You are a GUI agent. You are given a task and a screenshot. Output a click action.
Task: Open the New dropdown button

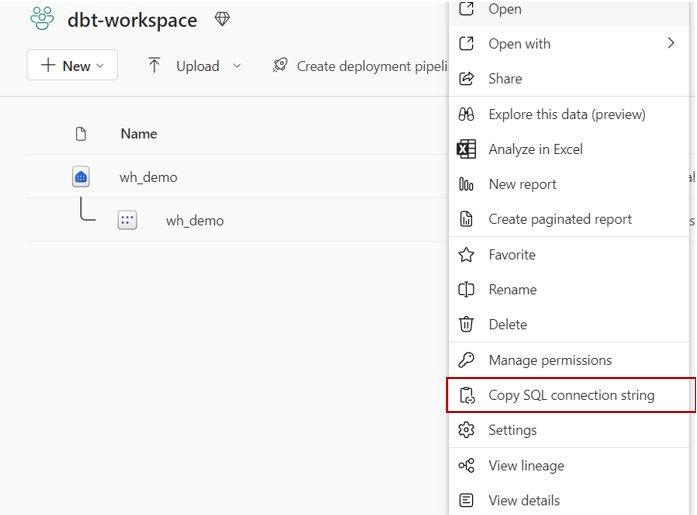coord(72,66)
